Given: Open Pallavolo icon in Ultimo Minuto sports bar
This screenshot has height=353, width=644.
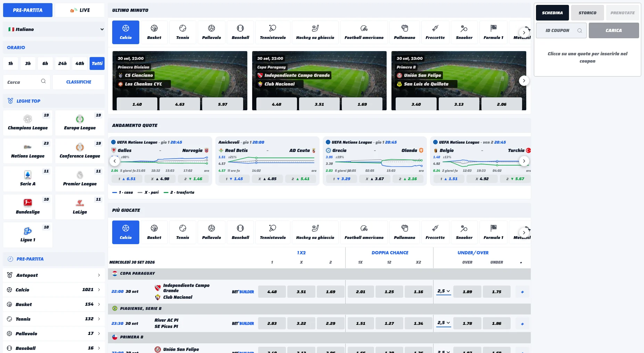Looking at the screenshot, I should tap(212, 32).
